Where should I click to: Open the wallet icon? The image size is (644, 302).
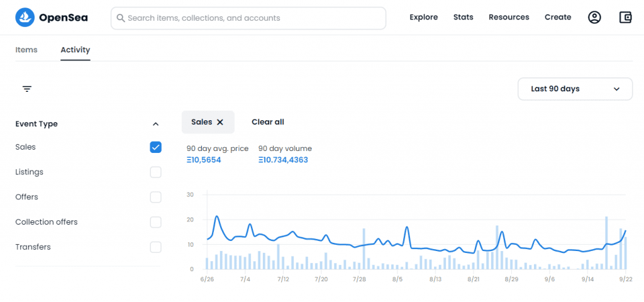coord(625,17)
